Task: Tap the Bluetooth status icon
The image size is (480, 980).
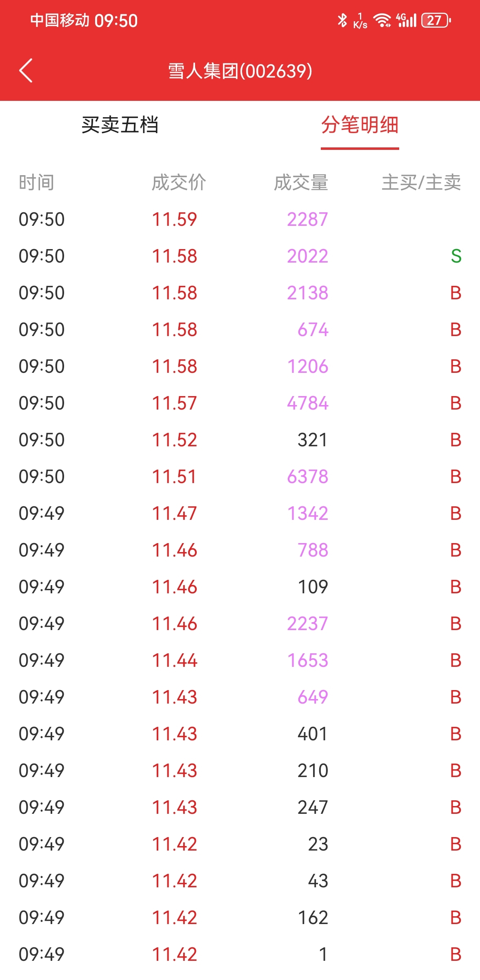Action: pos(342,20)
